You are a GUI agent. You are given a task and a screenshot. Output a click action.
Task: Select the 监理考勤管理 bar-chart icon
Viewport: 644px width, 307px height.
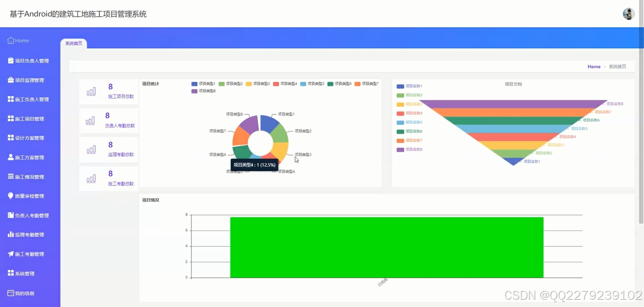(10, 234)
